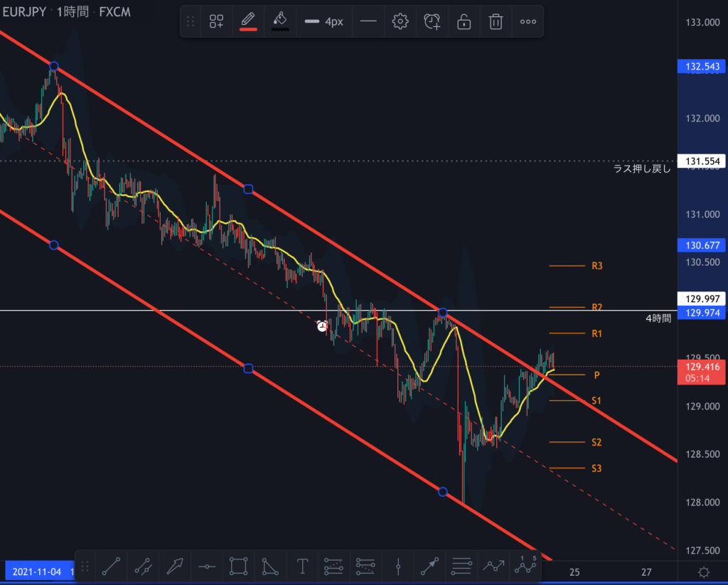Select the trend line tool
The height and width of the screenshot is (585, 728).
click(110, 567)
